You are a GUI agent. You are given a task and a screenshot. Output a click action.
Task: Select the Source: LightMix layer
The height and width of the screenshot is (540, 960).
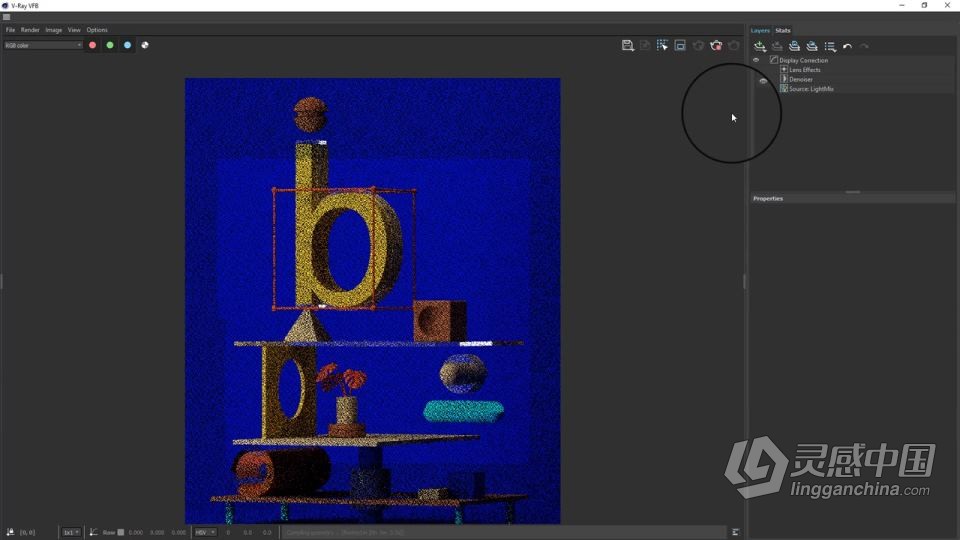point(811,89)
